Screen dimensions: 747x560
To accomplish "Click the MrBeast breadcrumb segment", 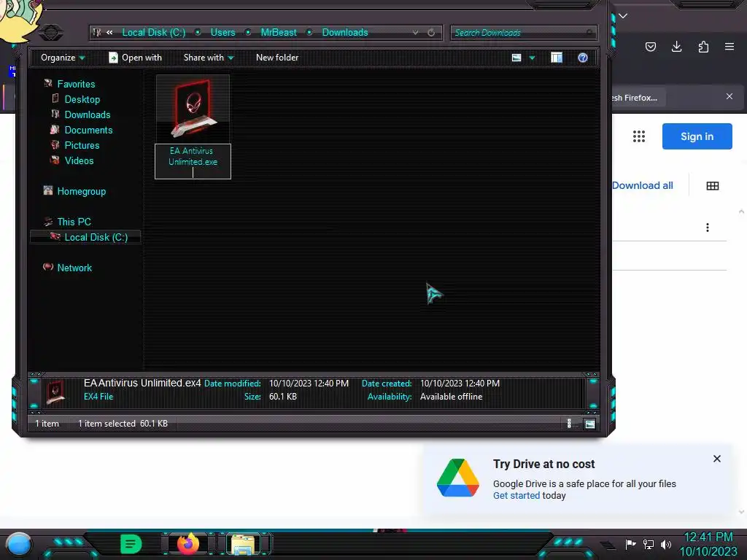I will point(279,32).
